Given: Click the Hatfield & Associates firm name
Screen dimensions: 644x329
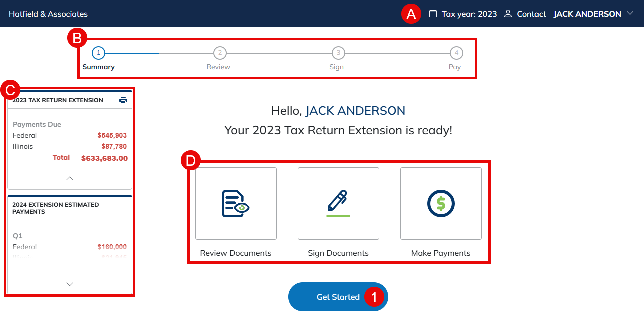Looking at the screenshot, I should [x=48, y=14].
